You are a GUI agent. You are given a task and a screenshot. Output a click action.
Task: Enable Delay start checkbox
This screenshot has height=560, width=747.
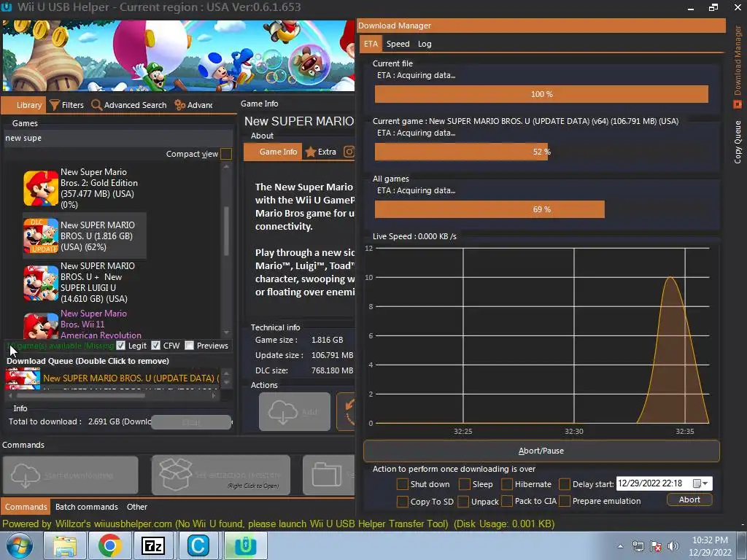(x=565, y=484)
